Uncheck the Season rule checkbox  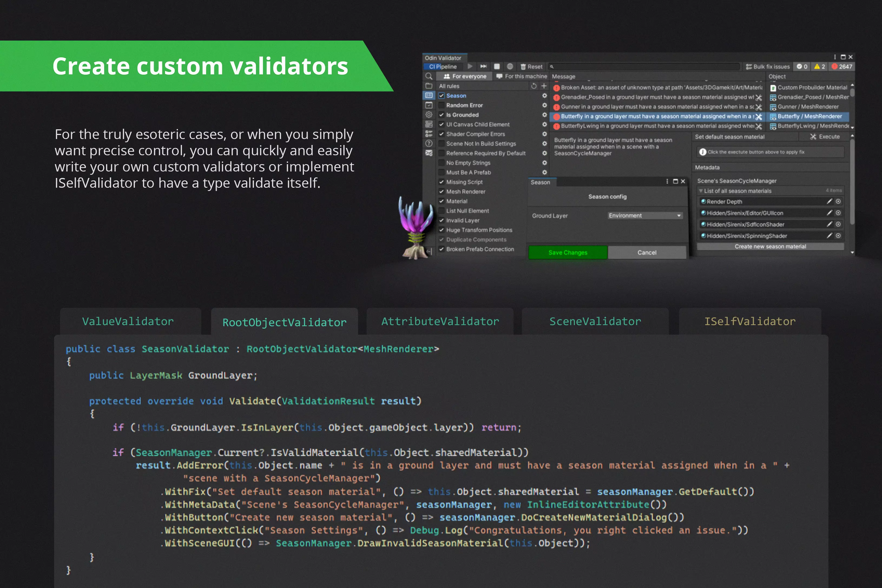(x=441, y=96)
